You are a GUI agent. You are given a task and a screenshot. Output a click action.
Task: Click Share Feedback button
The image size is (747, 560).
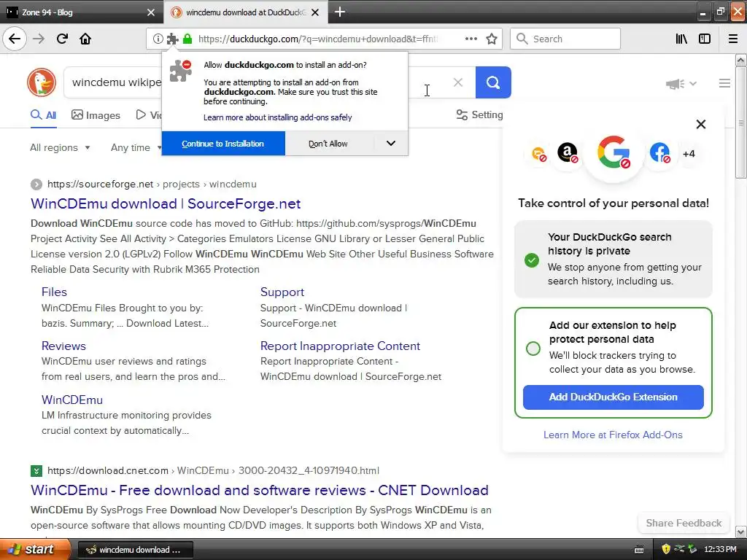684,523
